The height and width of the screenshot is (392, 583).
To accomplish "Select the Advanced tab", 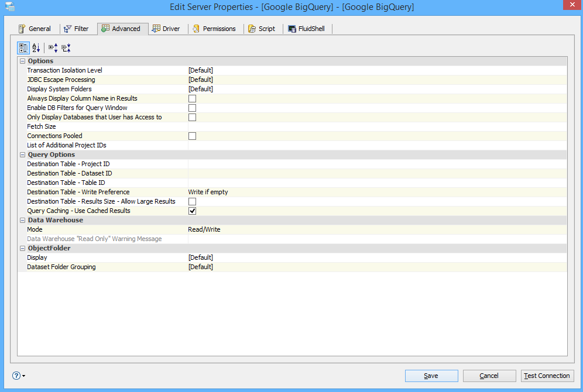I will pos(122,29).
